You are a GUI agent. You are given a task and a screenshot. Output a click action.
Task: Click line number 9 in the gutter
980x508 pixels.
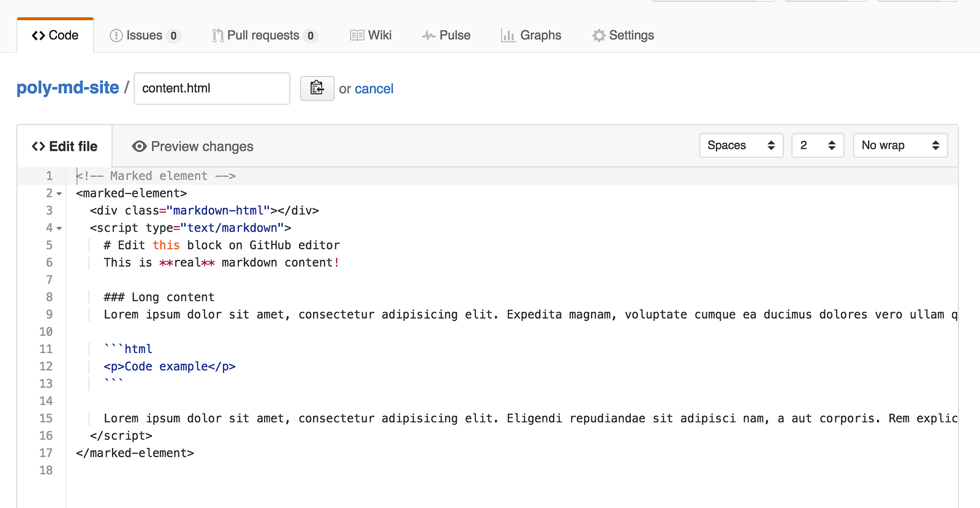49,314
